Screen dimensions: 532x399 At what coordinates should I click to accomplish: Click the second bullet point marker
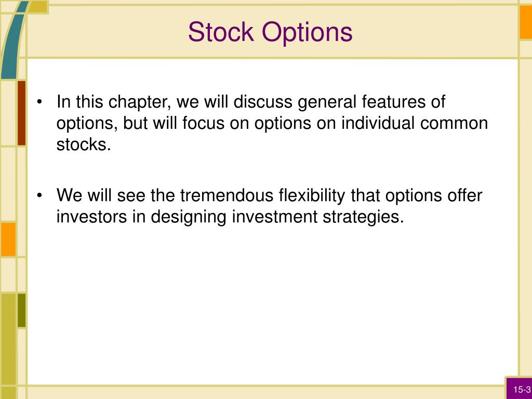coord(39,195)
